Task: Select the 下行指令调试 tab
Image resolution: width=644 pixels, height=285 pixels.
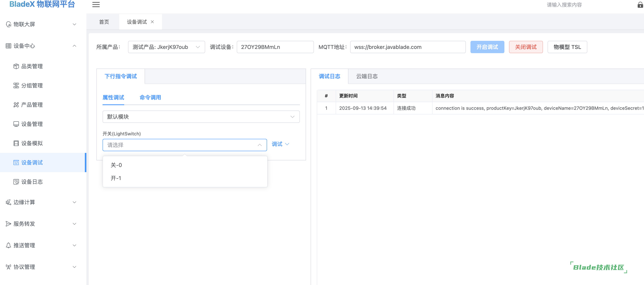Action: tap(121, 76)
